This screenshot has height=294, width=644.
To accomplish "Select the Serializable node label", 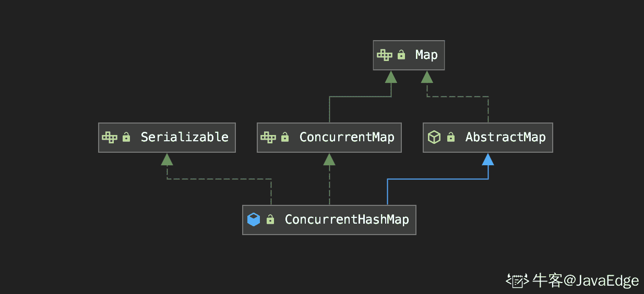I will coord(184,137).
